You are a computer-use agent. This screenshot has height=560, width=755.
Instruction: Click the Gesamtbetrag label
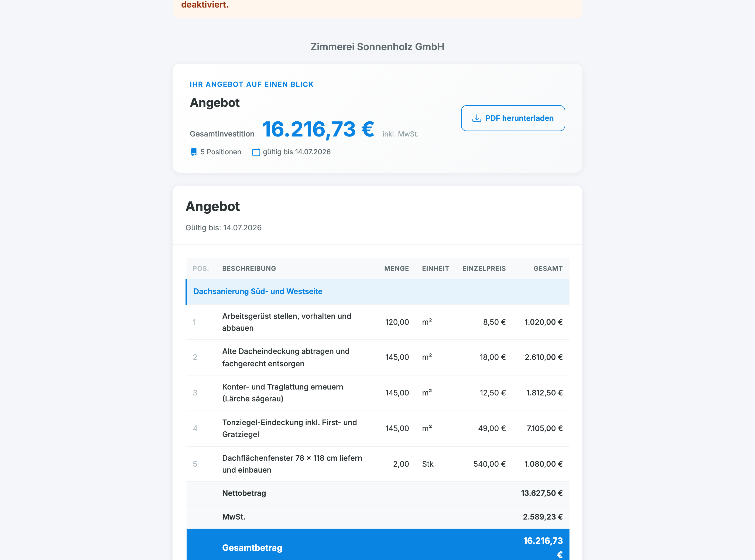(252, 548)
